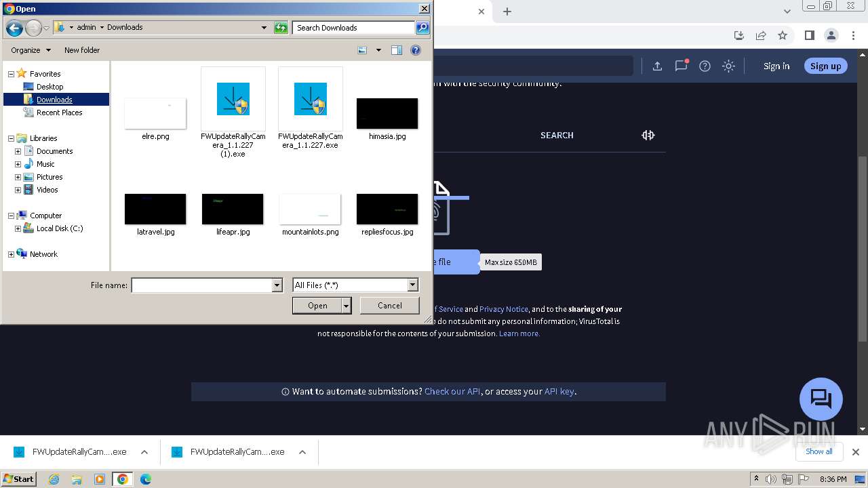Expand the Music library node
Viewport: 868px width, 488px height.
click(x=18, y=164)
